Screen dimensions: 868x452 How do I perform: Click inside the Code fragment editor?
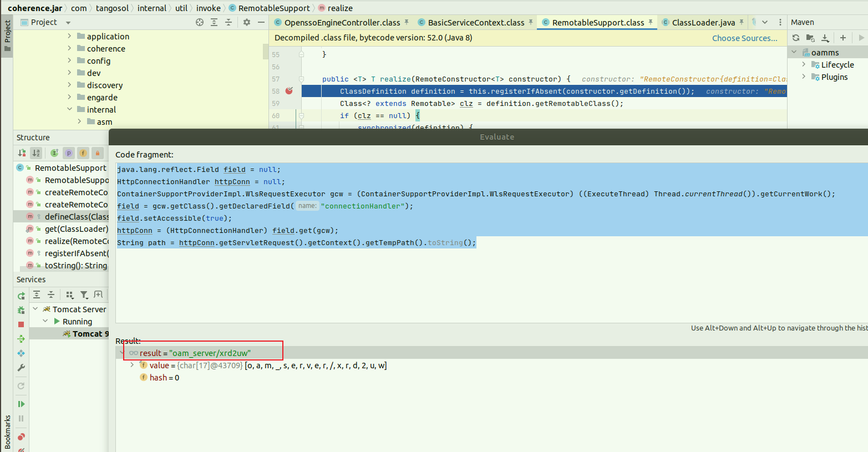coord(491,242)
